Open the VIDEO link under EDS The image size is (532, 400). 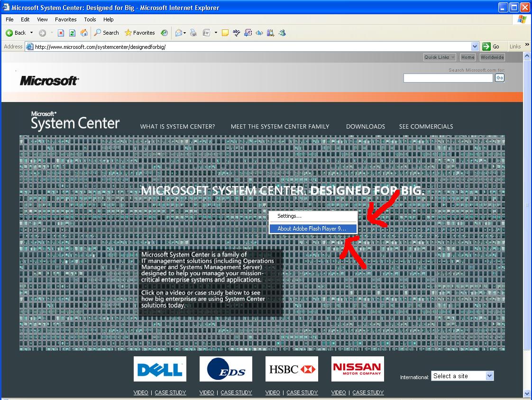click(207, 392)
